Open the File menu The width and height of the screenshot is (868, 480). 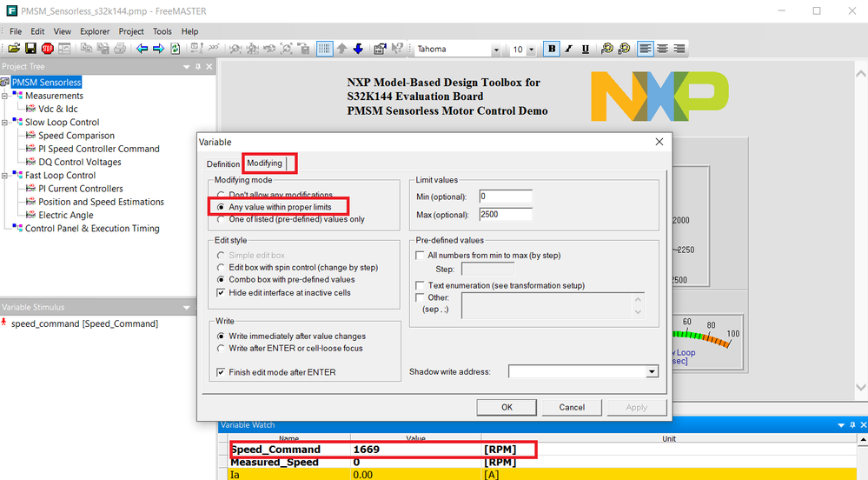[16, 31]
